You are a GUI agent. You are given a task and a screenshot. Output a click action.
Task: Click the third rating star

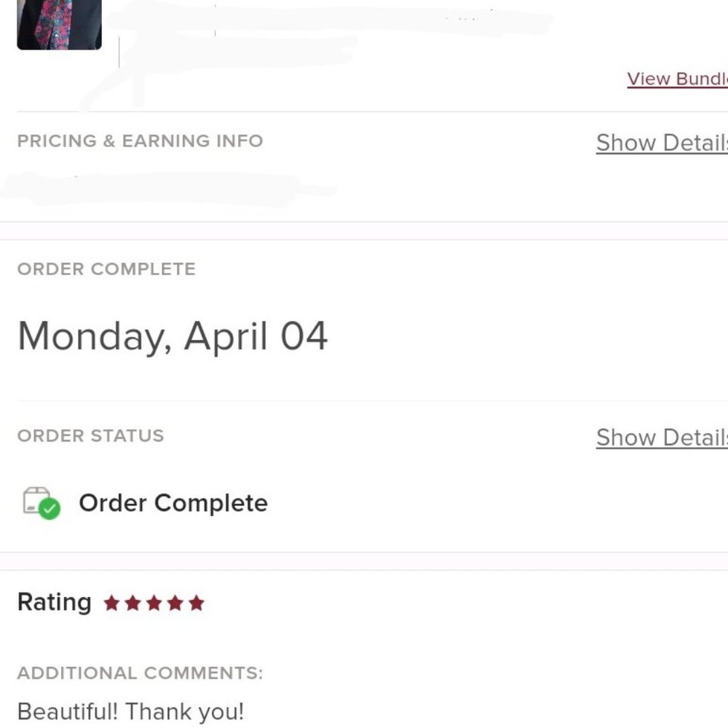click(154, 603)
